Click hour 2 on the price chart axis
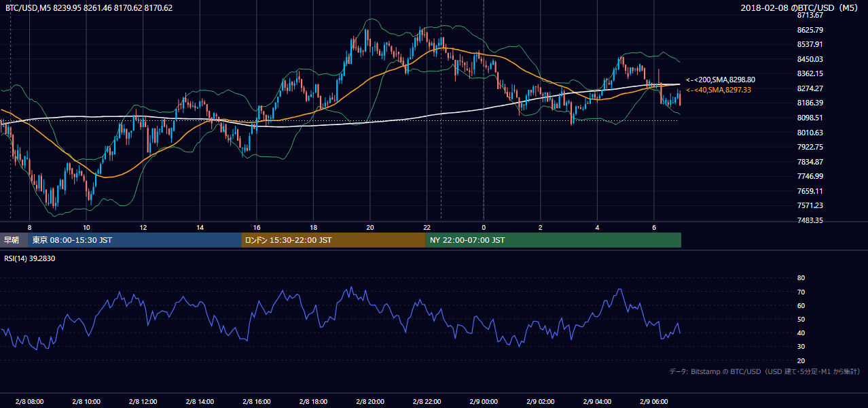Image resolution: width=868 pixels, height=408 pixels. [x=541, y=227]
